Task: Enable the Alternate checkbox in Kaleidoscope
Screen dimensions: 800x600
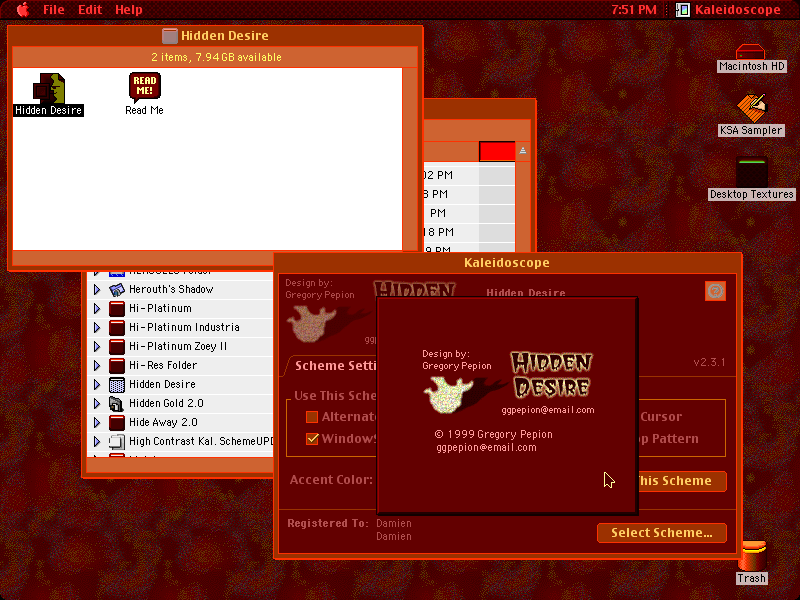Action: (312, 417)
